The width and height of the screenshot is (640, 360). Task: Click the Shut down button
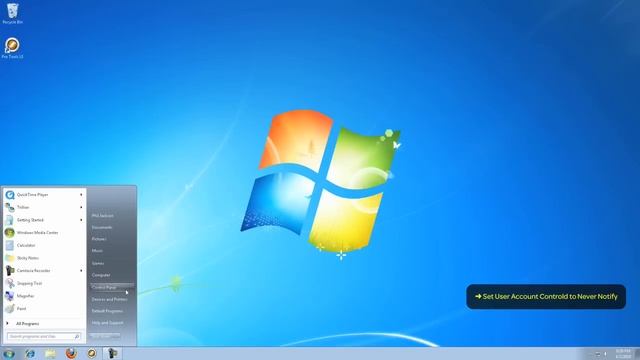click(105, 336)
